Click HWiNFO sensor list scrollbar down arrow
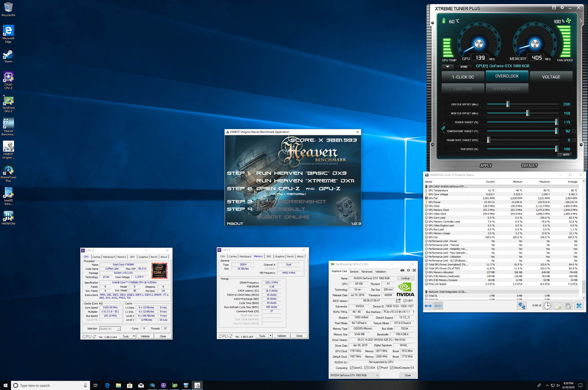Screen dimensions: 588x390 [583, 298]
